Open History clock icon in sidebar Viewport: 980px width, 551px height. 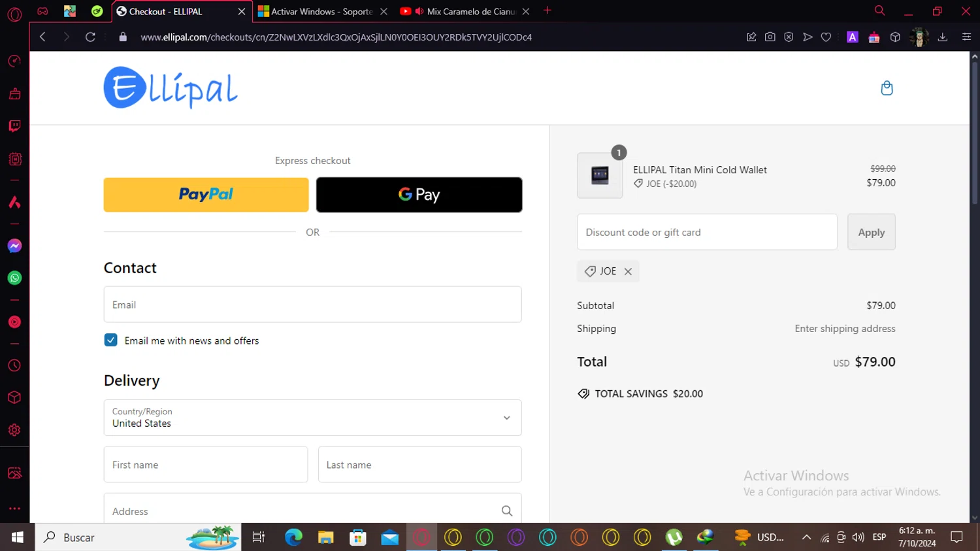click(x=14, y=366)
